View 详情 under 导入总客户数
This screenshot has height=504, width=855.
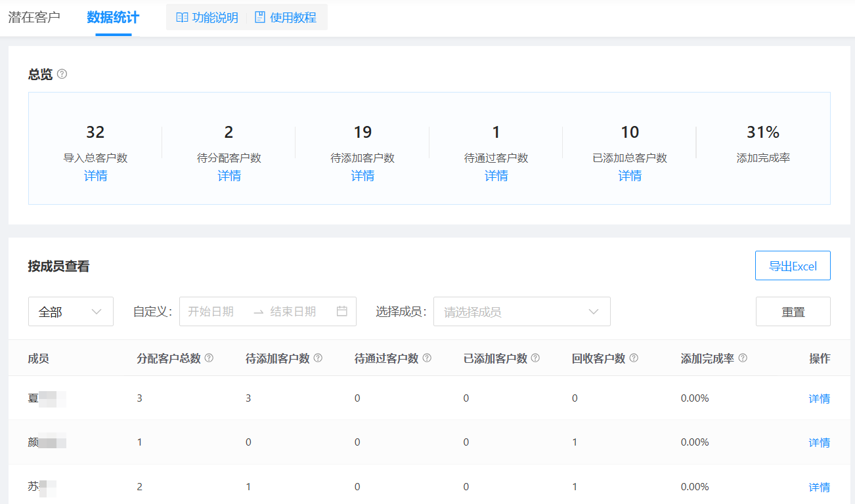point(96,176)
